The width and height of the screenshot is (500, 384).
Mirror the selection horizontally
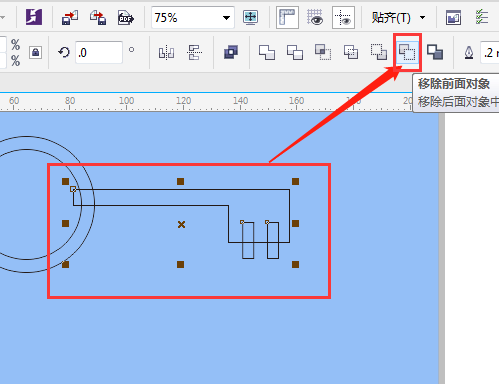point(166,53)
